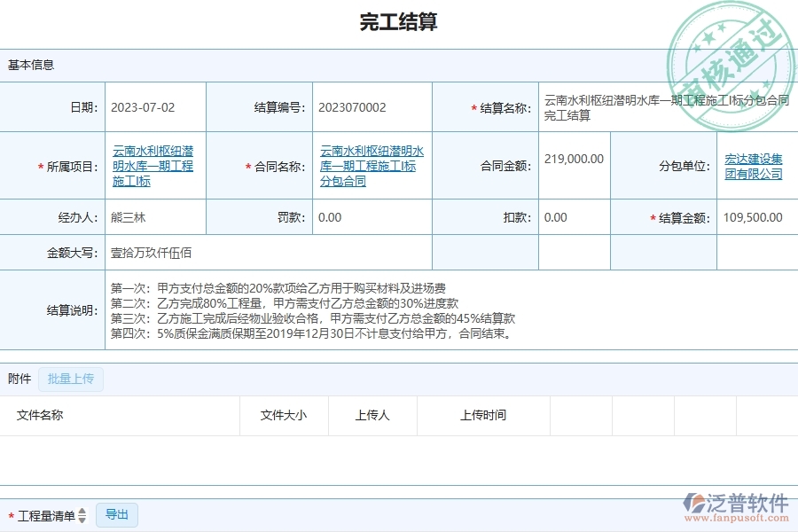Click the 导出 export button
This screenshot has width=798, height=532.
(116, 514)
